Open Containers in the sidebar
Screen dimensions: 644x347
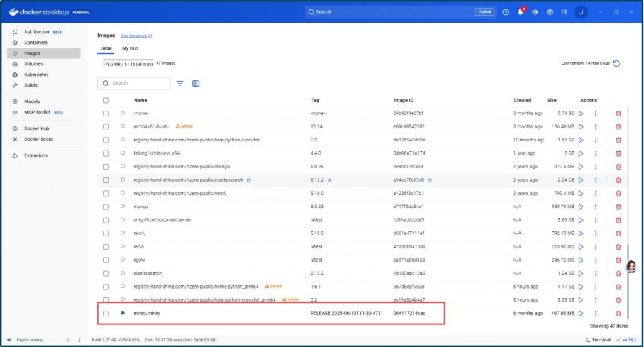(36, 43)
